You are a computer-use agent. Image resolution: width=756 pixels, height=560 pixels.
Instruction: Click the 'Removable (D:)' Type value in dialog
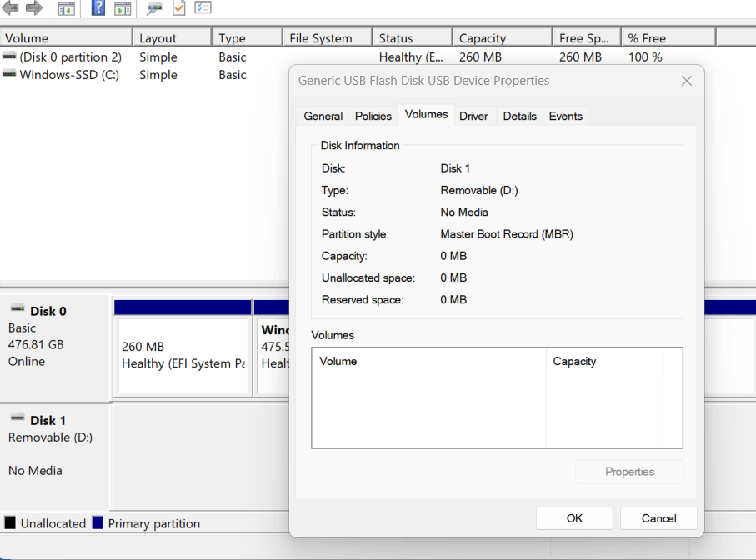click(479, 190)
